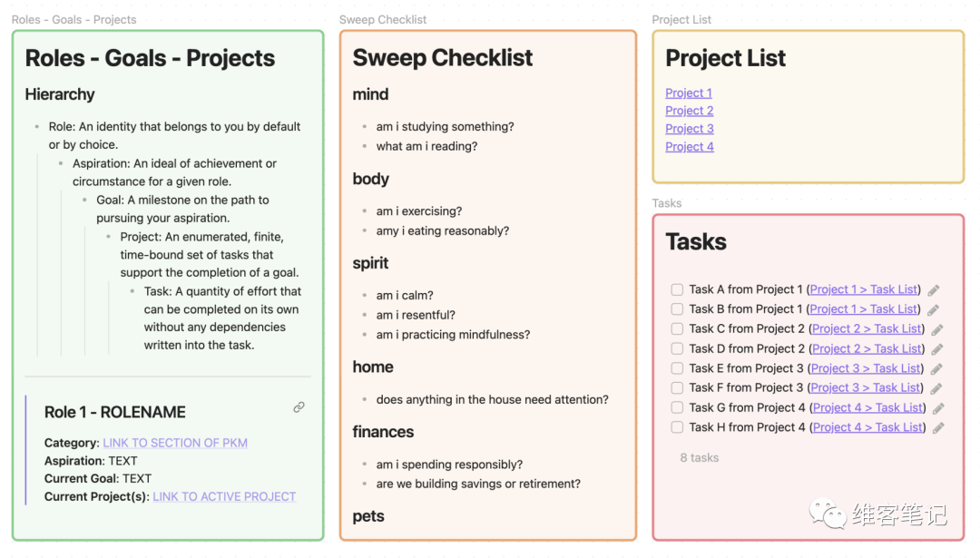
Task: Open the Project 3 link in Project List
Action: pyautogui.click(x=689, y=129)
